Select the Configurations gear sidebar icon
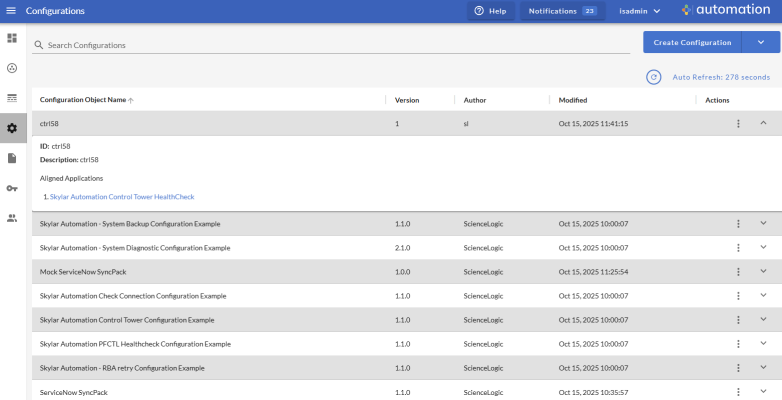Screen dimensions: 782x400 tap(12, 128)
